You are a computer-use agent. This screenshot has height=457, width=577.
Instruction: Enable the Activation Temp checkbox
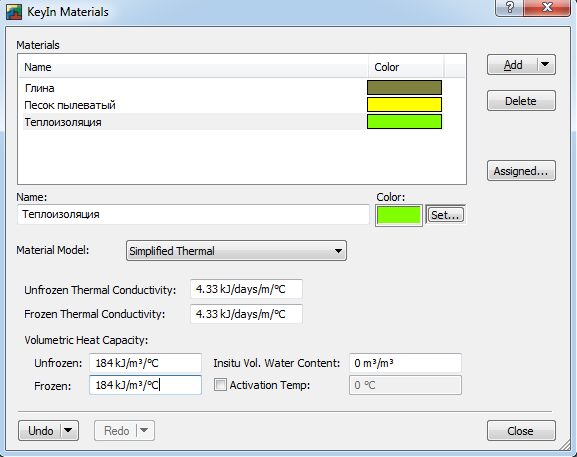point(220,385)
